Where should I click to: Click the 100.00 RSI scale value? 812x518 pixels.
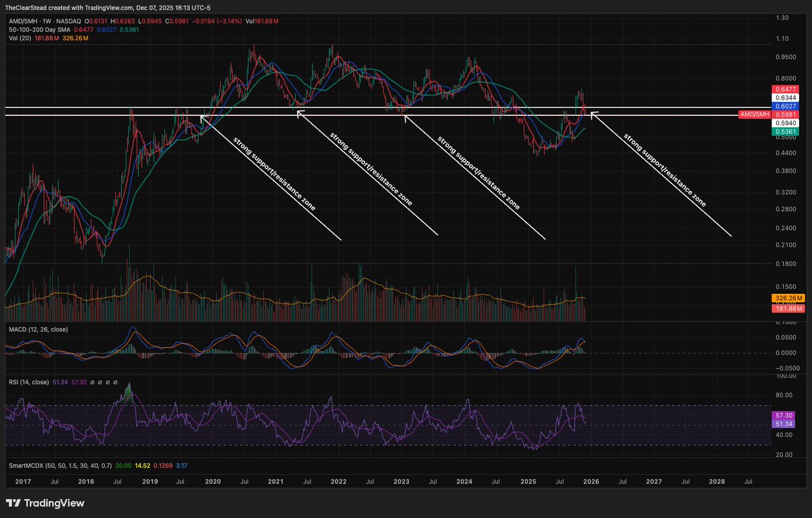click(786, 375)
